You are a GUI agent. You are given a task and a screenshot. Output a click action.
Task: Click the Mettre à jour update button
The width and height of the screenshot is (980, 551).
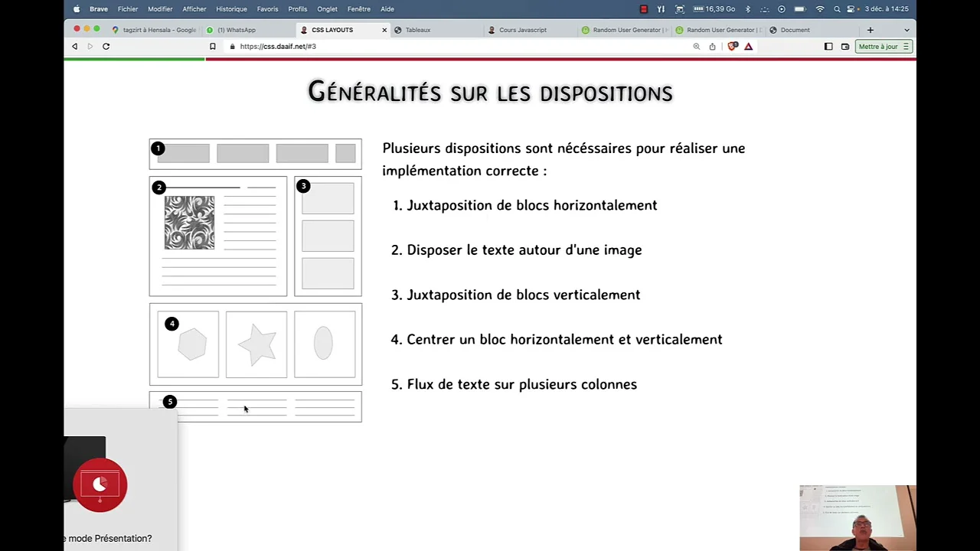[884, 47]
